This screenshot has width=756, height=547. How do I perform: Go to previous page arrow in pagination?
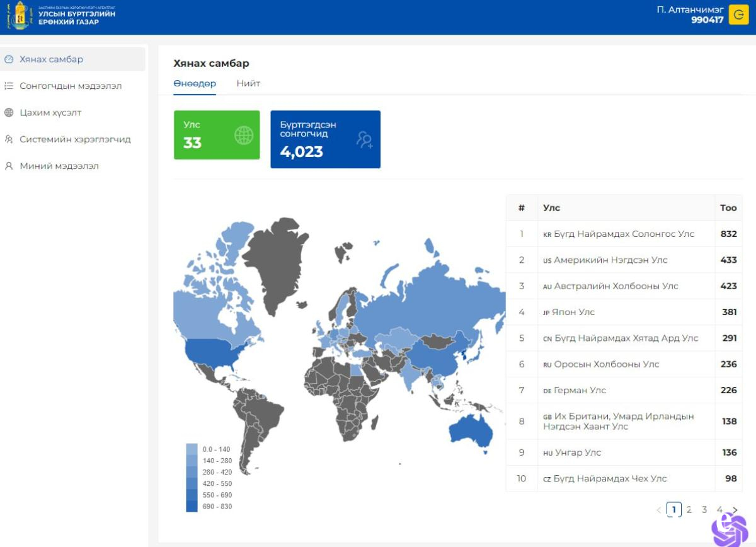pos(659,510)
